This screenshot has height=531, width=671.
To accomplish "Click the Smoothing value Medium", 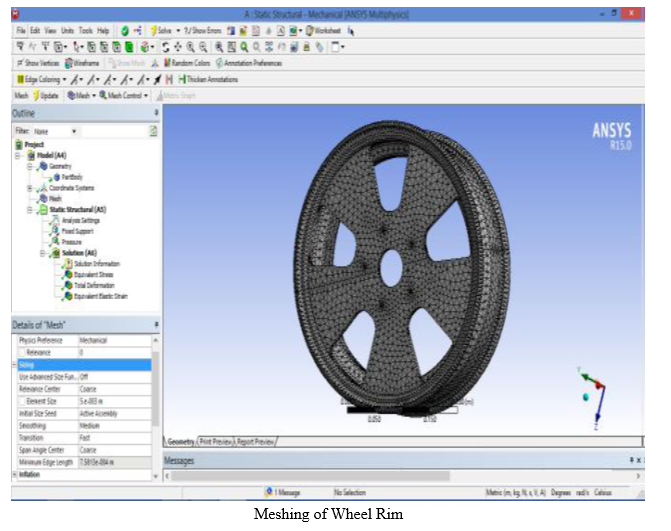I will click(x=89, y=426).
